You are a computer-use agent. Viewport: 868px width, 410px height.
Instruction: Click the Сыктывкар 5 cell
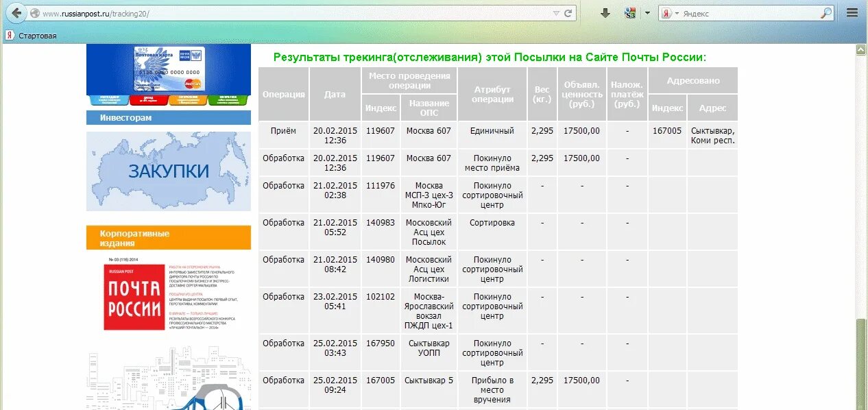point(429,389)
